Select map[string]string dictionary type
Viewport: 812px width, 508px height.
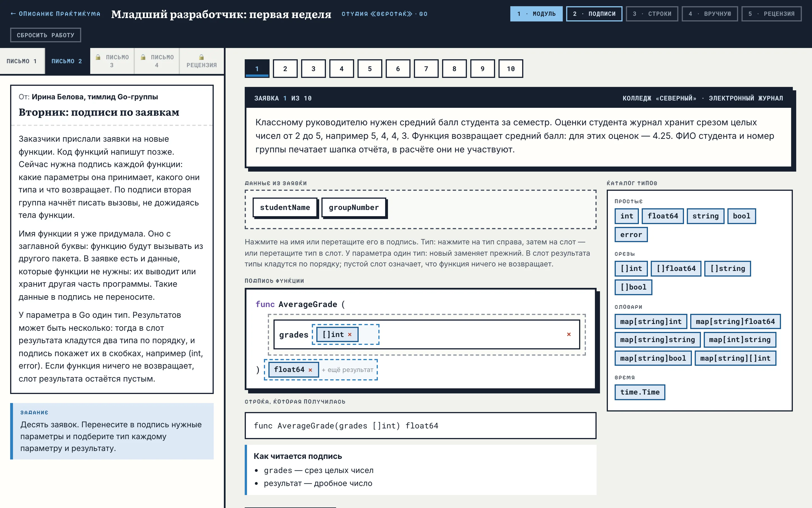(657, 340)
